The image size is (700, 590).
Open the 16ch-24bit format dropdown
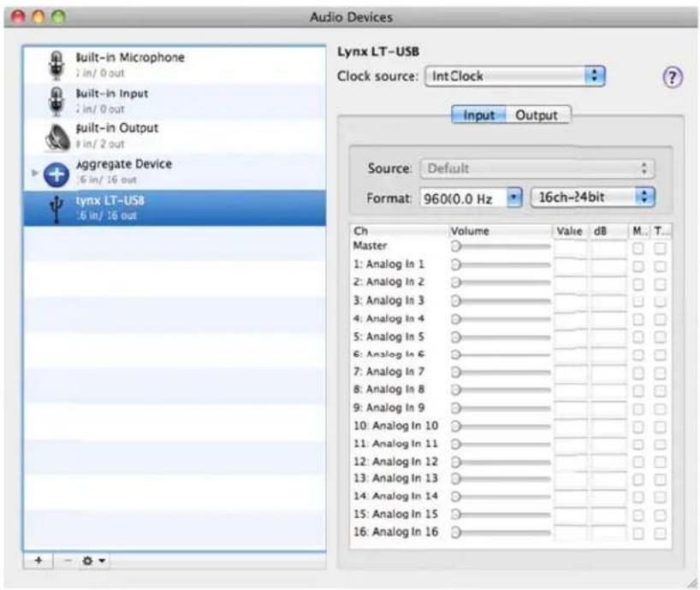[x=592, y=198]
